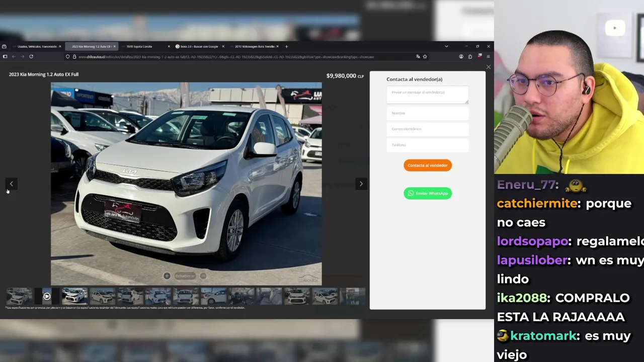Open the tab overview icon left of the first tab
This screenshot has width=644, height=362.
[4, 46]
